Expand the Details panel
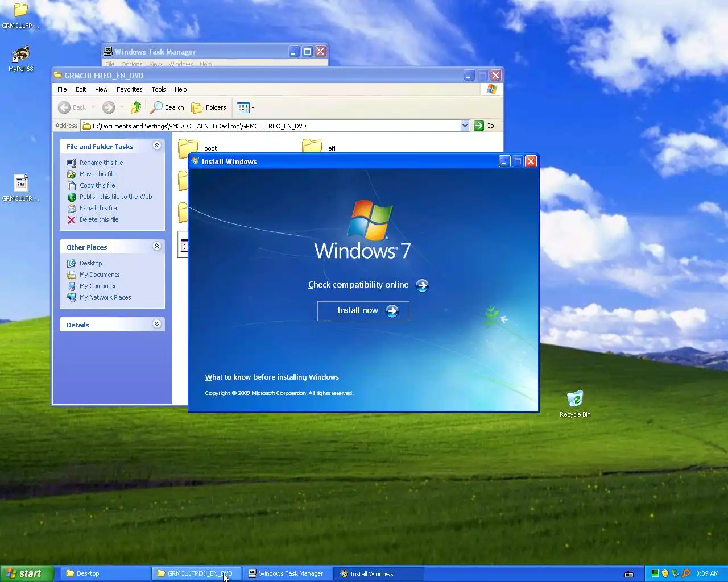Image resolution: width=728 pixels, height=582 pixels. pos(156,324)
